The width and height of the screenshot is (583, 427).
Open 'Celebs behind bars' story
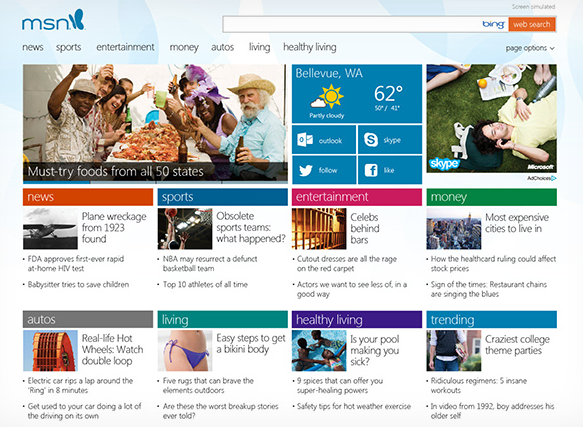pyautogui.click(x=364, y=228)
